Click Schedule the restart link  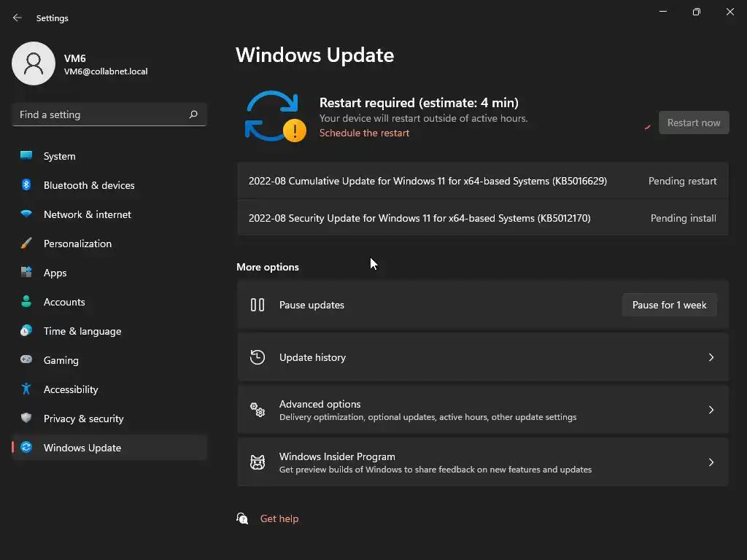tap(364, 133)
